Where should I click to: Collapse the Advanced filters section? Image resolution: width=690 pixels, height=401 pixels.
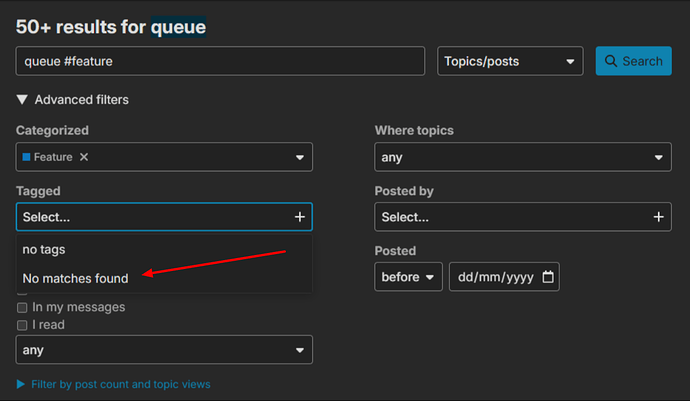pos(73,99)
